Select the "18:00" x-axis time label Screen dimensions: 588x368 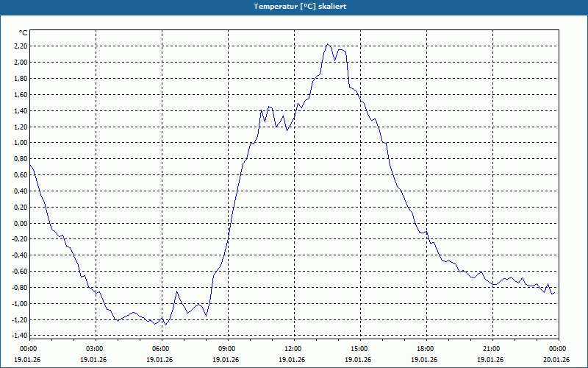426,349
